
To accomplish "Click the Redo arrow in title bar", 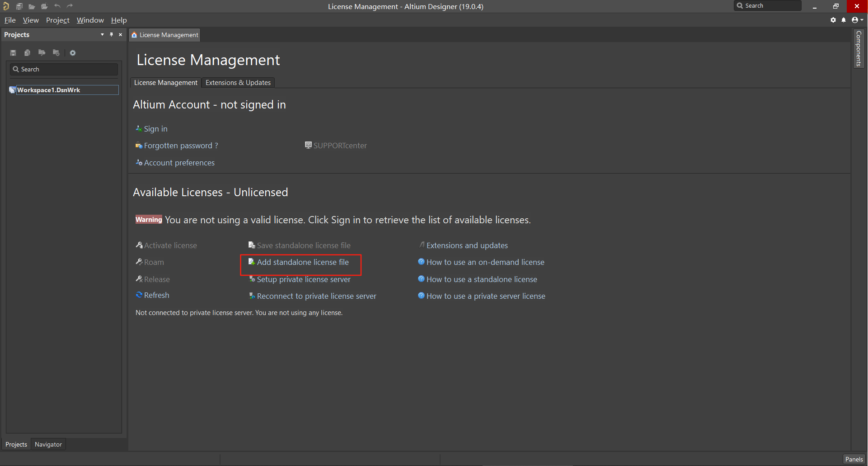I will (x=70, y=6).
